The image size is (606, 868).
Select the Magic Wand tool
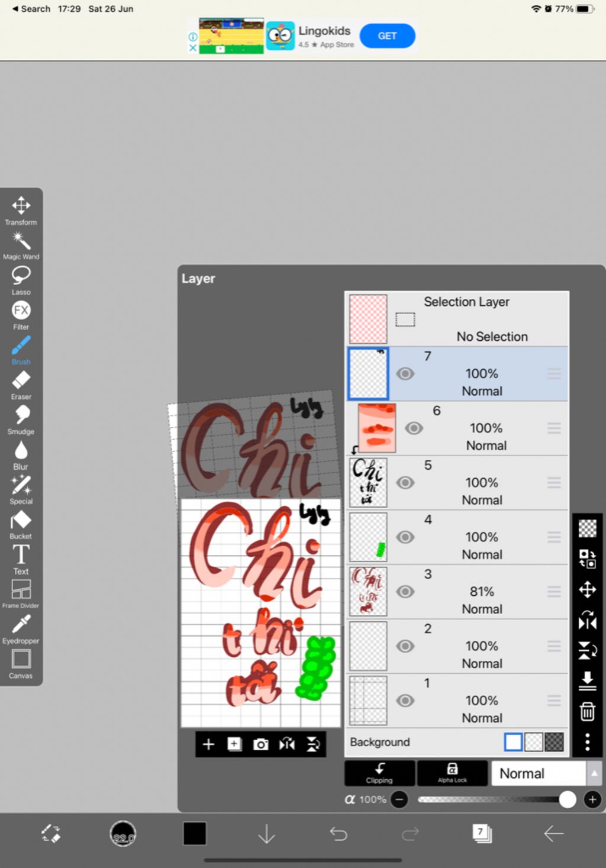[21, 246]
